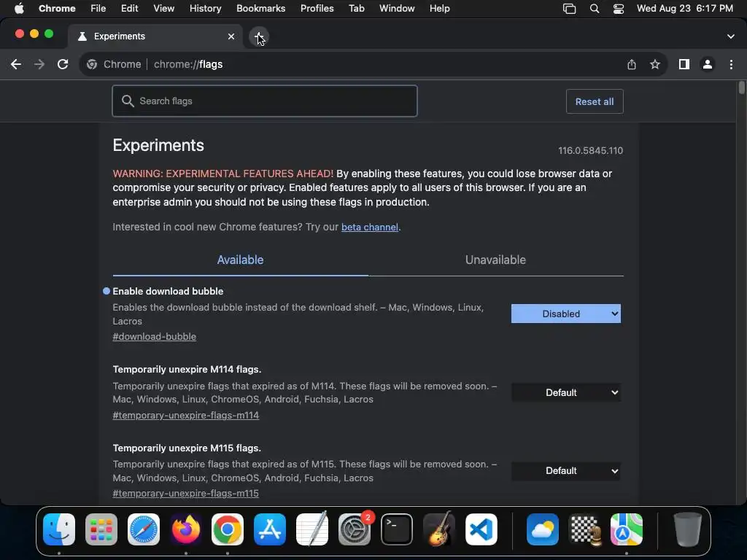747x560 pixels.
Task: Open the Tab menu
Action: point(356,9)
